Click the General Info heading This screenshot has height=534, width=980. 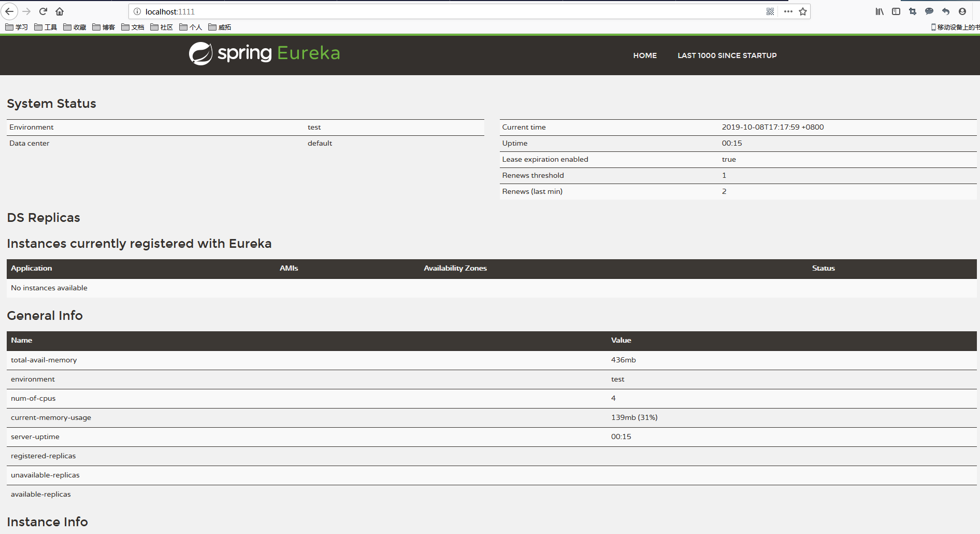pos(45,316)
